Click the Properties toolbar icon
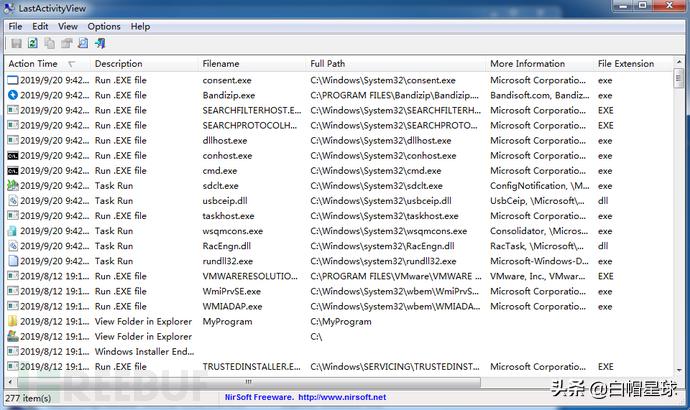The height and width of the screenshot is (410, 690). click(66, 43)
